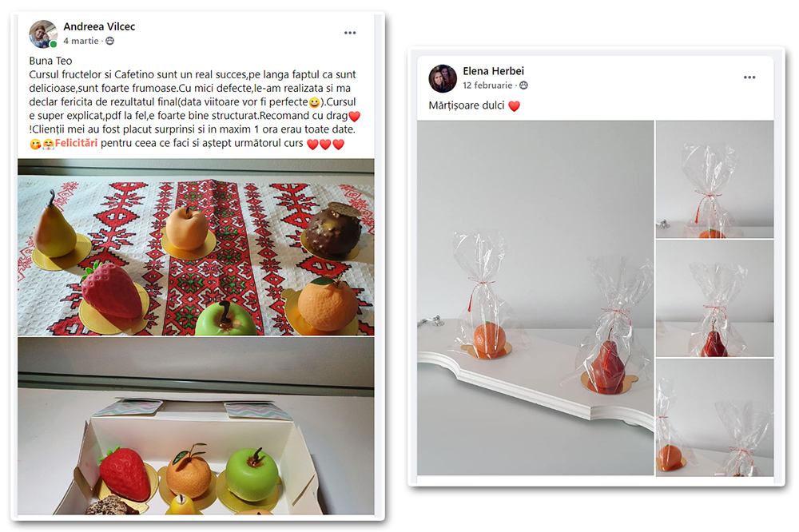Click audience icon beside 12 februarie
Viewport: 799px width, 532px height.
pos(523,85)
